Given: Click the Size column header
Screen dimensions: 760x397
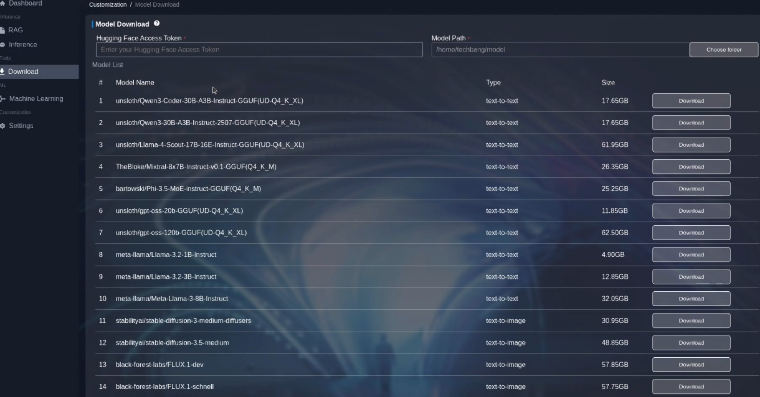Looking at the screenshot, I should click(608, 82).
